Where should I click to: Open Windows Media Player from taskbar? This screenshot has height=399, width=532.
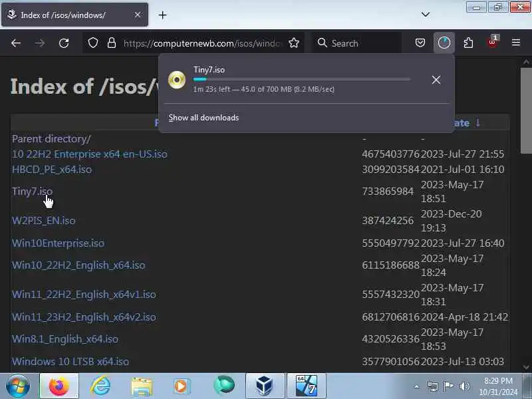coord(182,386)
